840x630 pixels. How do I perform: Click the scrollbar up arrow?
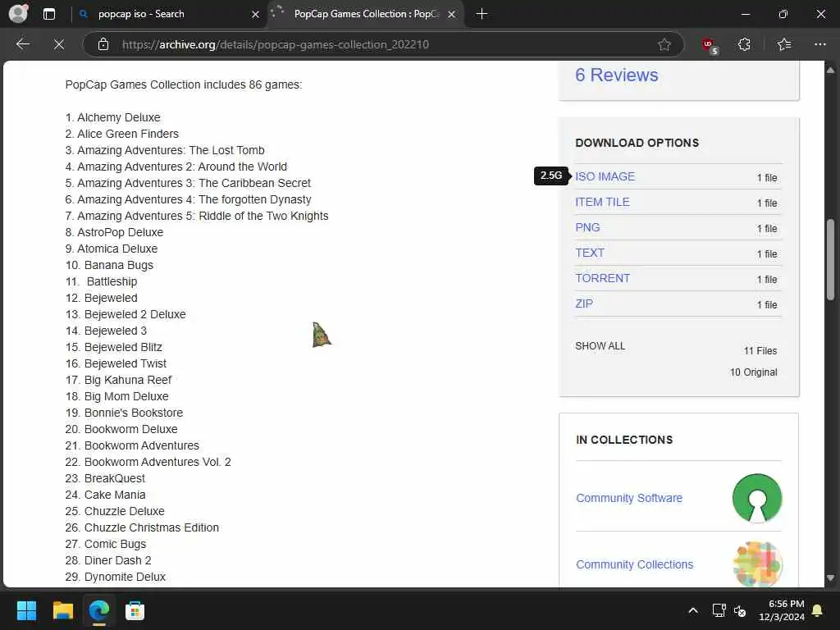(x=830, y=71)
